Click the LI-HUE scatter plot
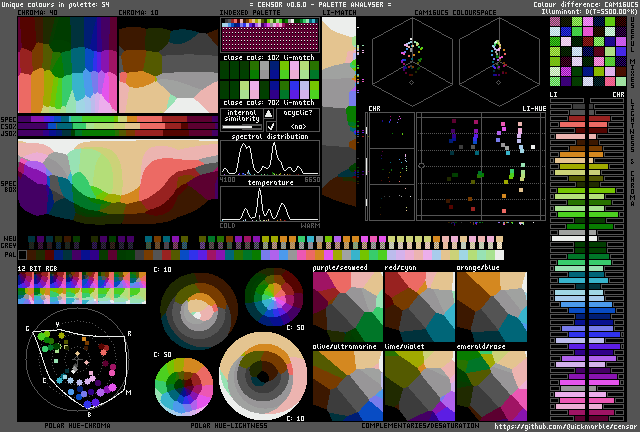The width and height of the screenshot is (640, 432). coord(482,166)
